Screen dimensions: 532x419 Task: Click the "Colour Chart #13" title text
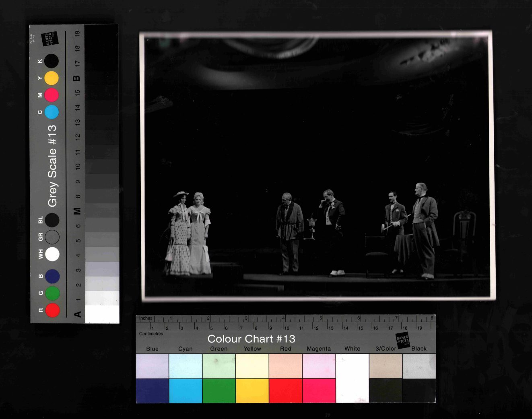point(251,339)
